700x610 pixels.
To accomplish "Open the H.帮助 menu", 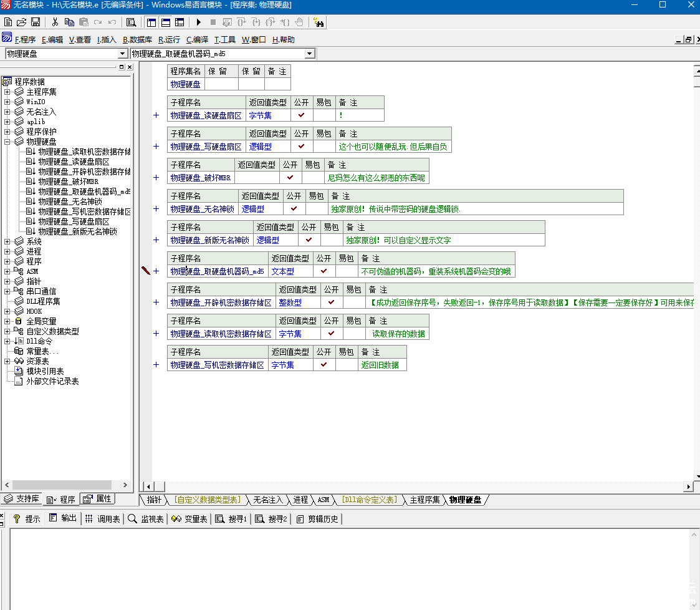I will (284, 40).
